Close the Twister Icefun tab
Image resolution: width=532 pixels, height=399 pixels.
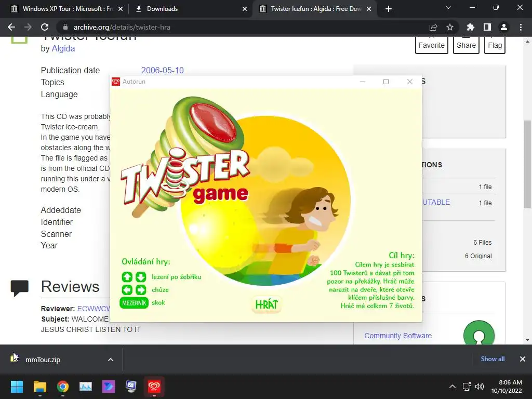[x=369, y=9]
